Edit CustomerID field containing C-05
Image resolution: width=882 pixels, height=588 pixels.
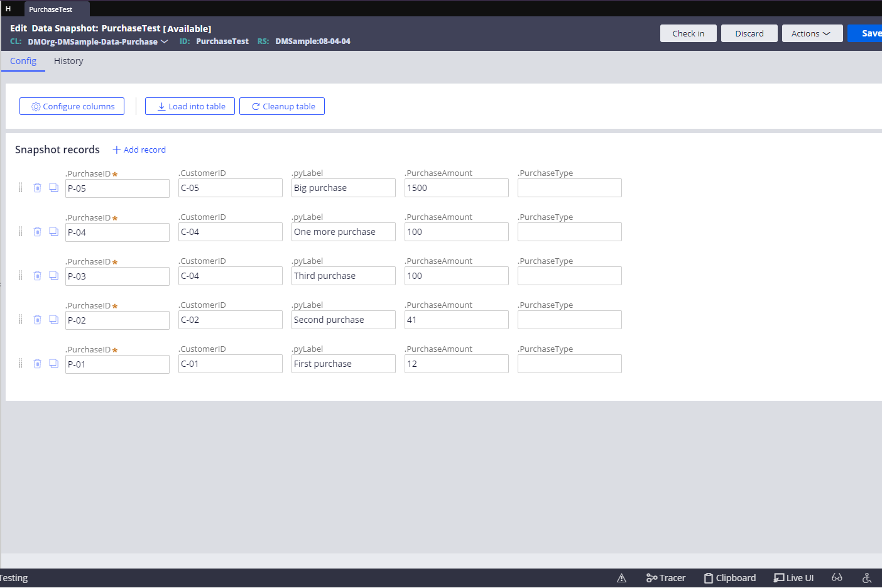[x=231, y=188]
